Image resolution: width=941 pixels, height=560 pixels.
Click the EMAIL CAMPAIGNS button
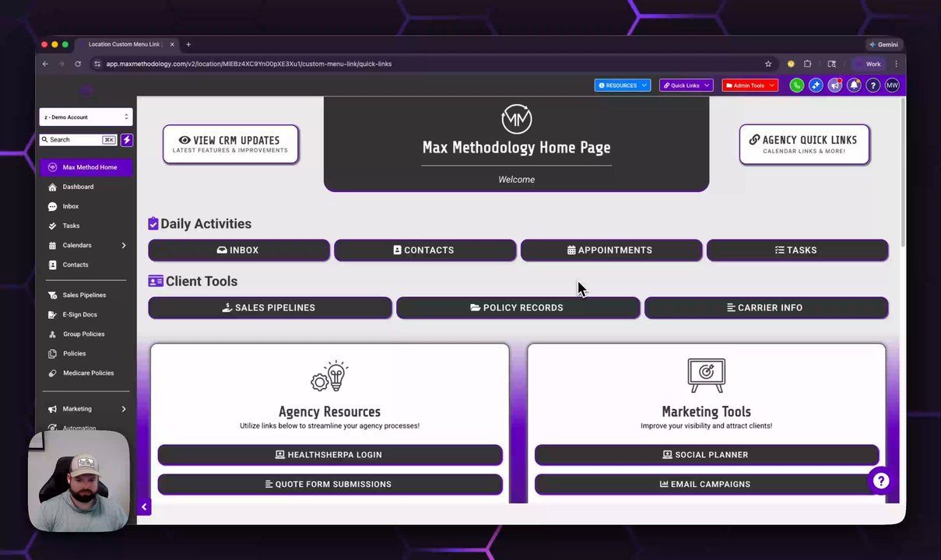707,484
